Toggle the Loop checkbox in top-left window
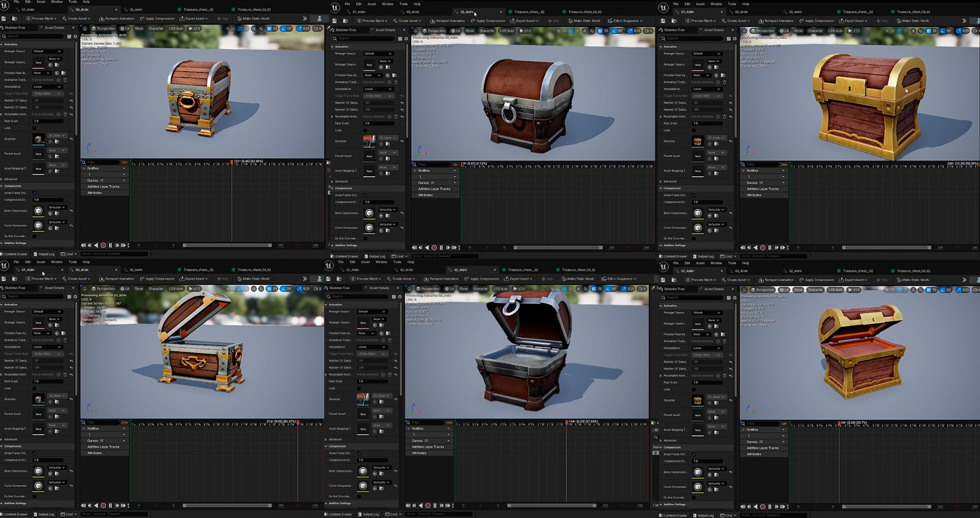980x518 pixels. tap(34, 128)
